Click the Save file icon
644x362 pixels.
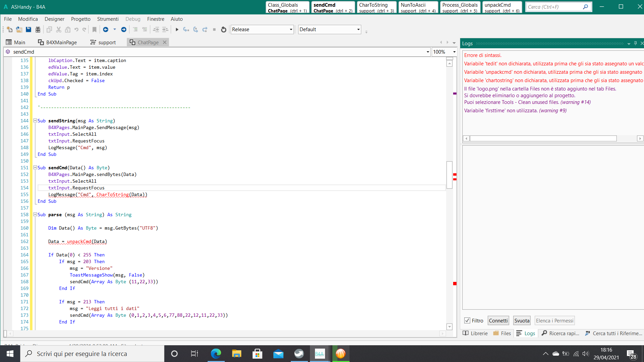(x=29, y=29)
